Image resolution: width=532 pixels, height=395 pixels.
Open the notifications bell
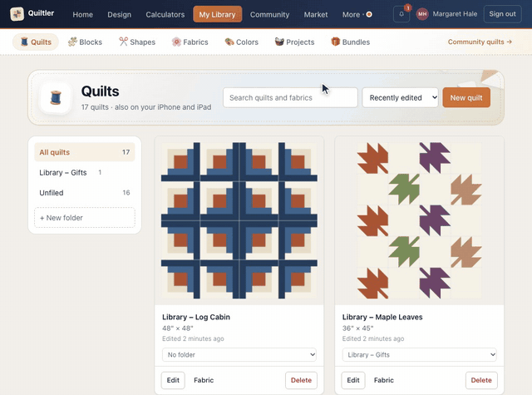[x=401, y=14]
